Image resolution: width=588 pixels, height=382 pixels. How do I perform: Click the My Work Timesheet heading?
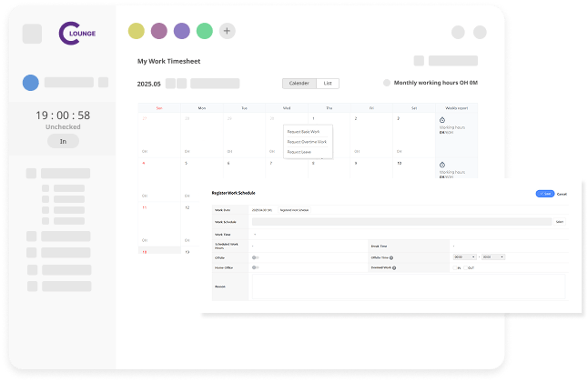[168, 62]
